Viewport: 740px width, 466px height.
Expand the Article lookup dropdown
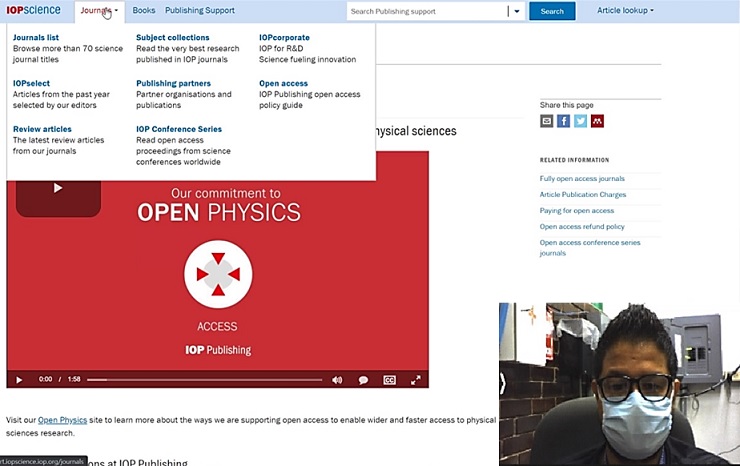coord(625,11)
